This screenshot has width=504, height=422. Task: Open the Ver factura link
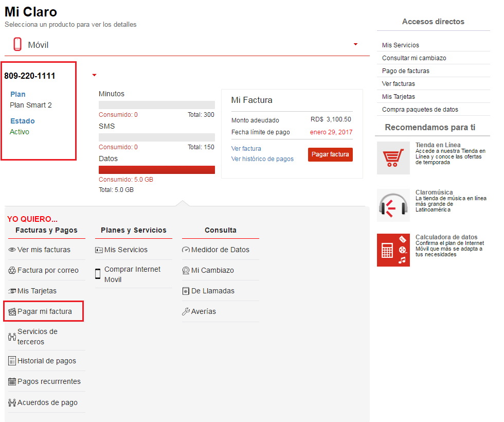pos(246,149)
